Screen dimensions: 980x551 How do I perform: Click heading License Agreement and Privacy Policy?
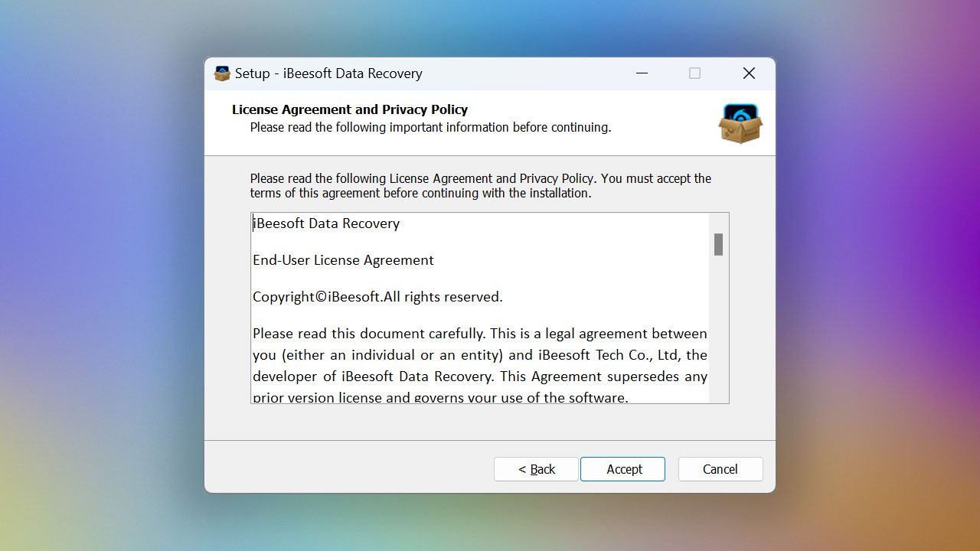click(350, 109)
